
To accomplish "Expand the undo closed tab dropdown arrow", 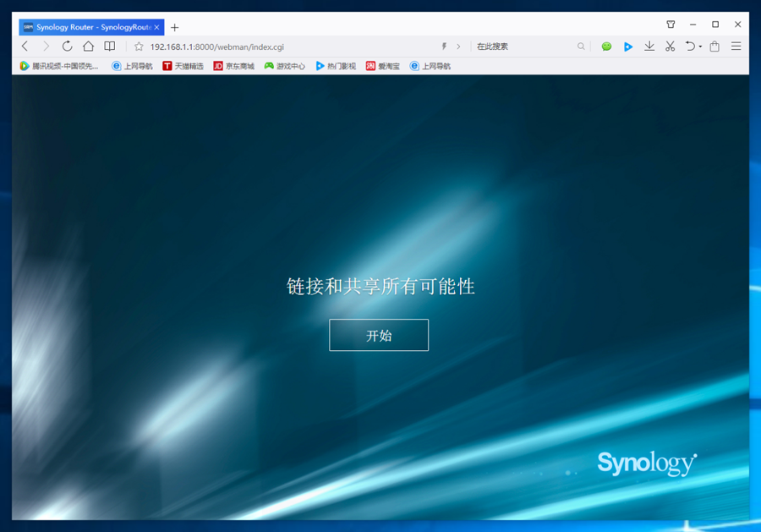I will (x=700, y=47).
